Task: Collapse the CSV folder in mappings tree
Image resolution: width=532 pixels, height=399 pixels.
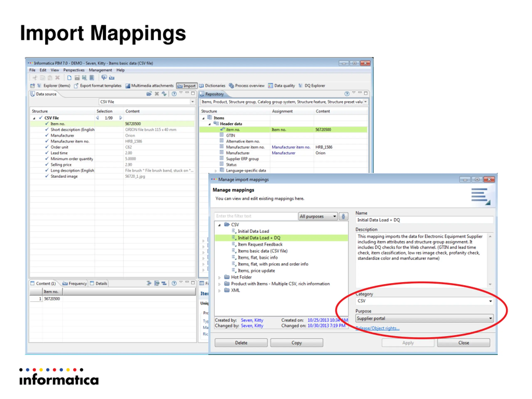Action: pos(219,225)
